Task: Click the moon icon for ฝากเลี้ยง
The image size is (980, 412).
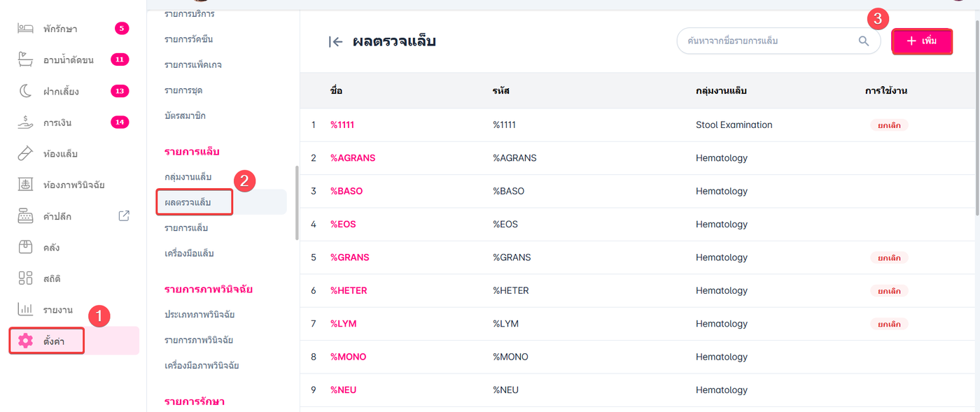Action: (x=25, y=91)
